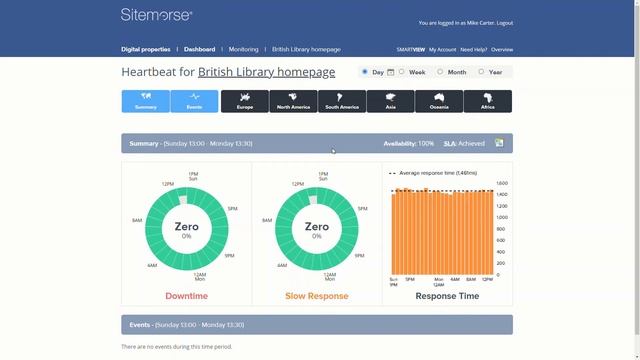Open the Monitoring breadcrumb item

click(243, 49)
